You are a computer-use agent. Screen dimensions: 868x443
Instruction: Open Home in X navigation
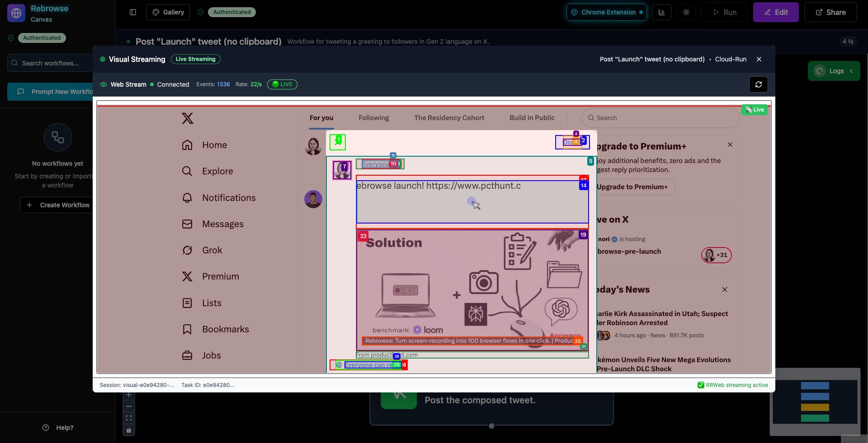[204, 145]
